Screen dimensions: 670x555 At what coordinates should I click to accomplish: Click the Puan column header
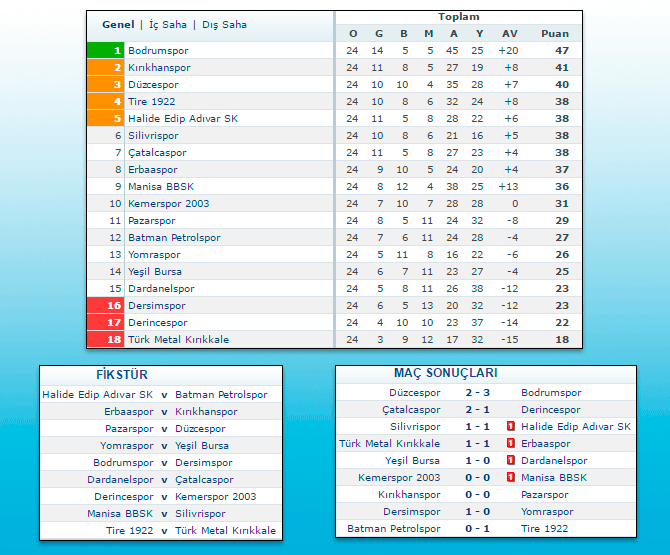pyautogui.click(x=555, y=33)
